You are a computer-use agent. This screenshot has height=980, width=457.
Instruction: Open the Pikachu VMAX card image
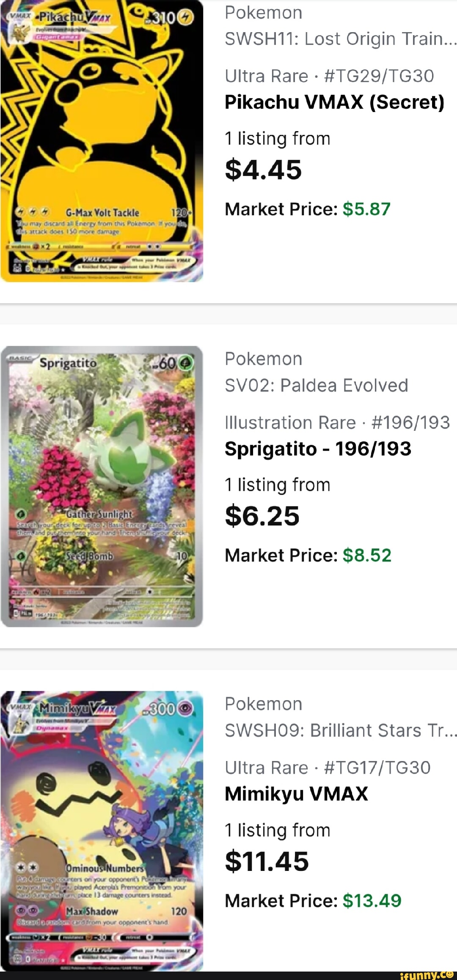click(x=102, y=141)
